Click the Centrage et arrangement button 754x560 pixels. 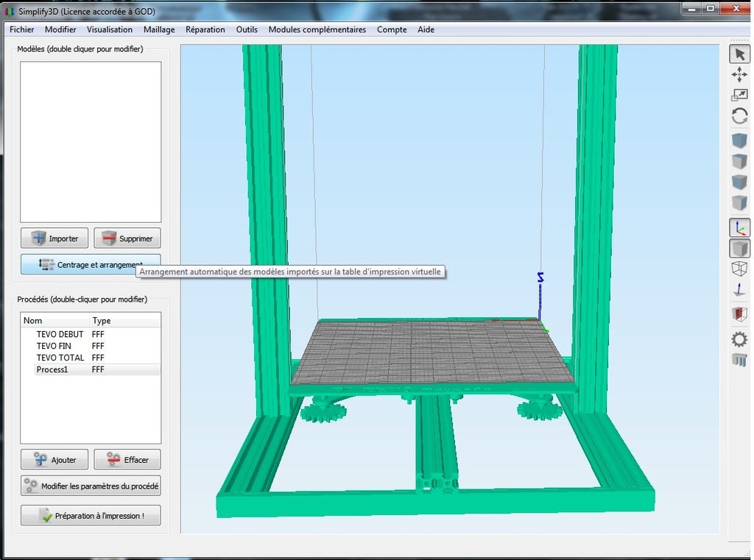(91, 264)
